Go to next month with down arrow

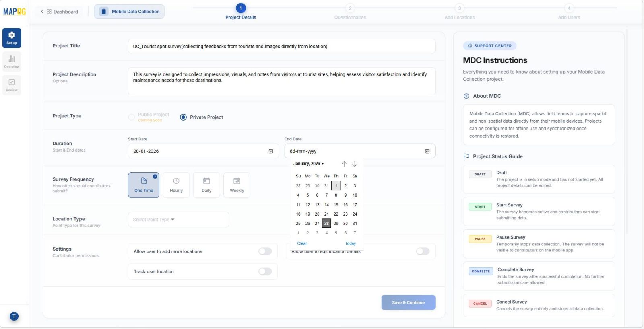[355, 164]
